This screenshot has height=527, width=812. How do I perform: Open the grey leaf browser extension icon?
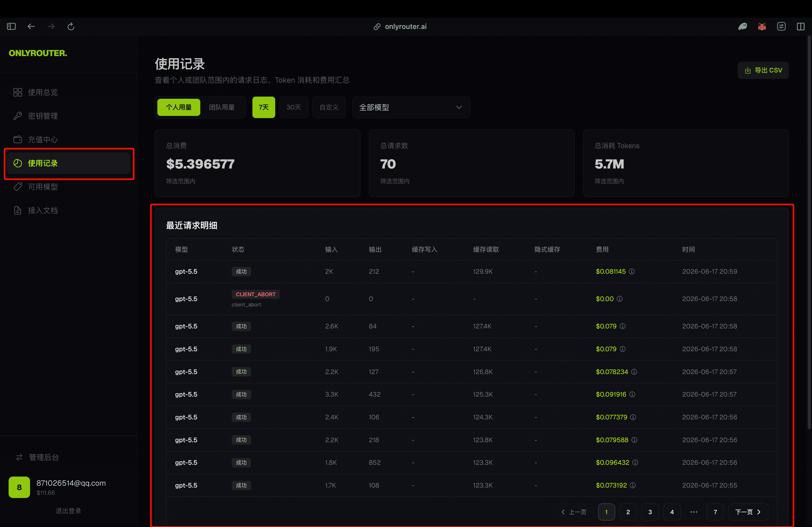tap(743, 26)
